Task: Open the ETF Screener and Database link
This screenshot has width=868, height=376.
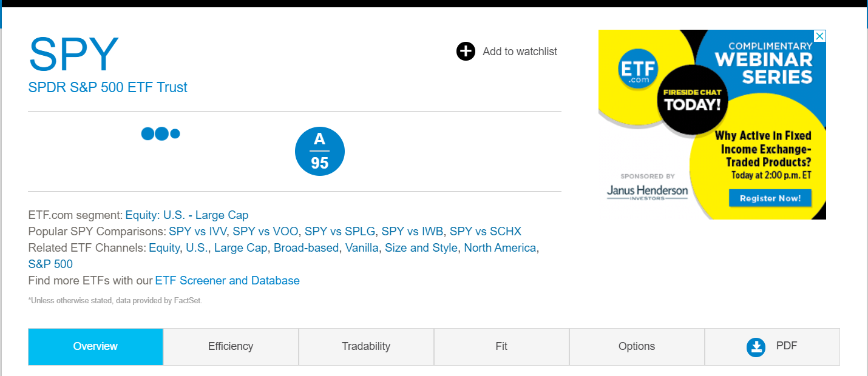Action: click(x=228, y=281)
